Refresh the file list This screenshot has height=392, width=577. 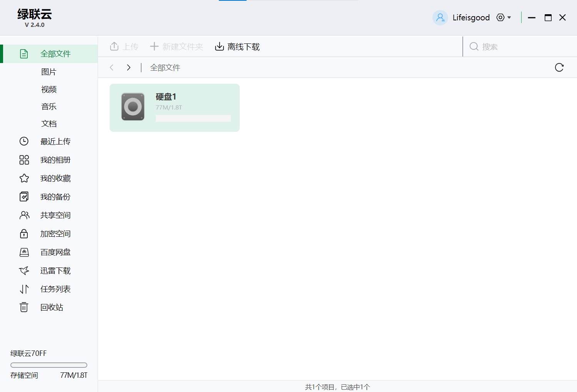pyautogui.click(x=559, y=68)
